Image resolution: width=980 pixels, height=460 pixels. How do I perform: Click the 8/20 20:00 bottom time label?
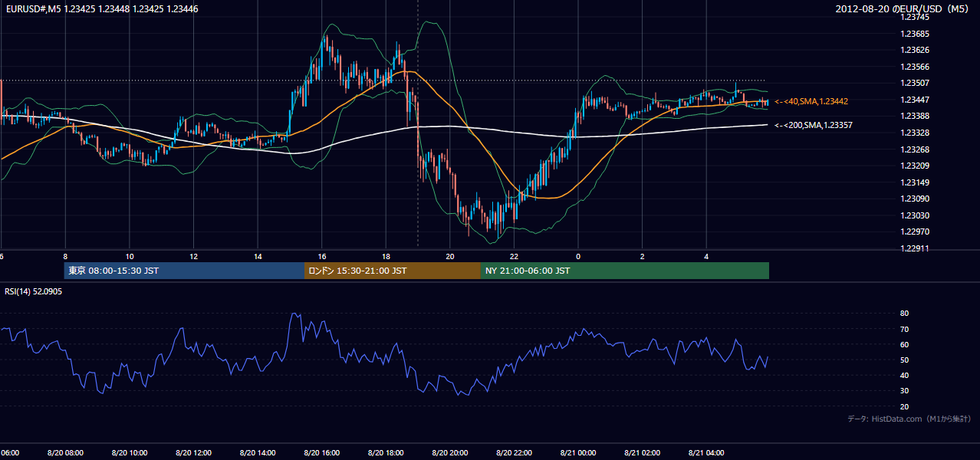pos(449,453)
